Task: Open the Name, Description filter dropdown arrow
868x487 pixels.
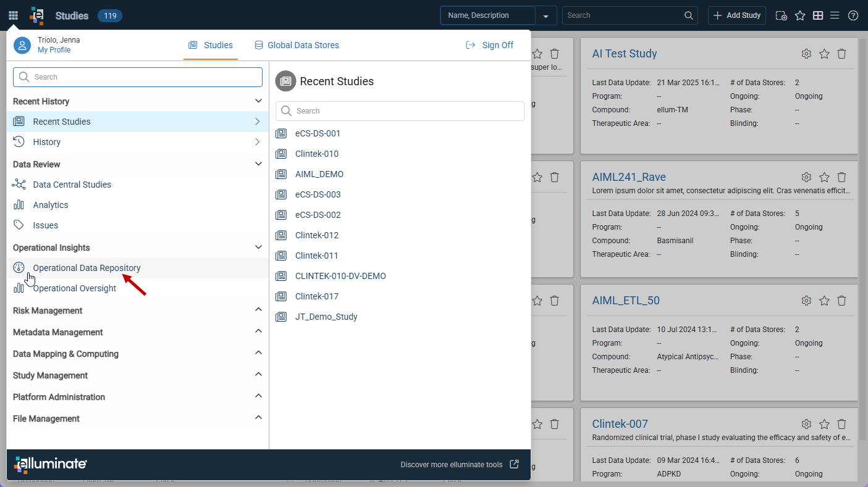Action: coord(546,15)
